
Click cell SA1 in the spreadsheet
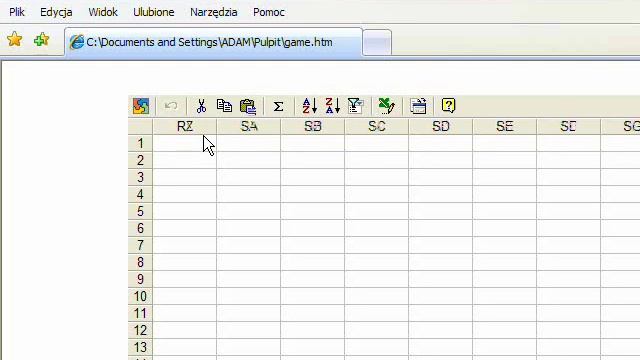[x=249, y=143]
